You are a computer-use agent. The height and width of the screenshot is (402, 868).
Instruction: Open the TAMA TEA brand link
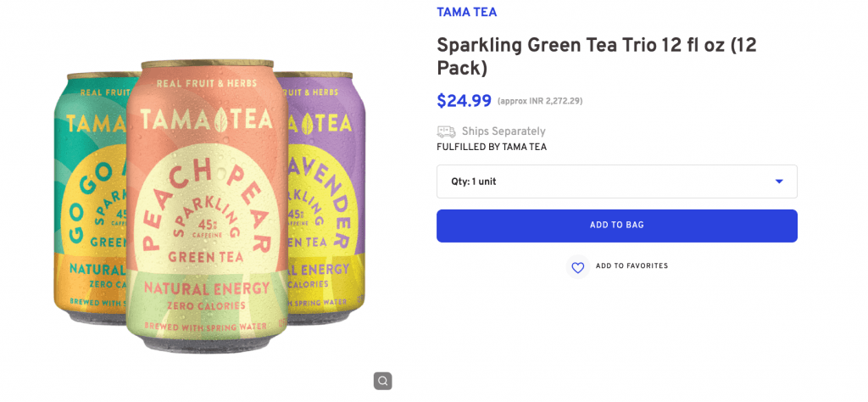point(466,12)
